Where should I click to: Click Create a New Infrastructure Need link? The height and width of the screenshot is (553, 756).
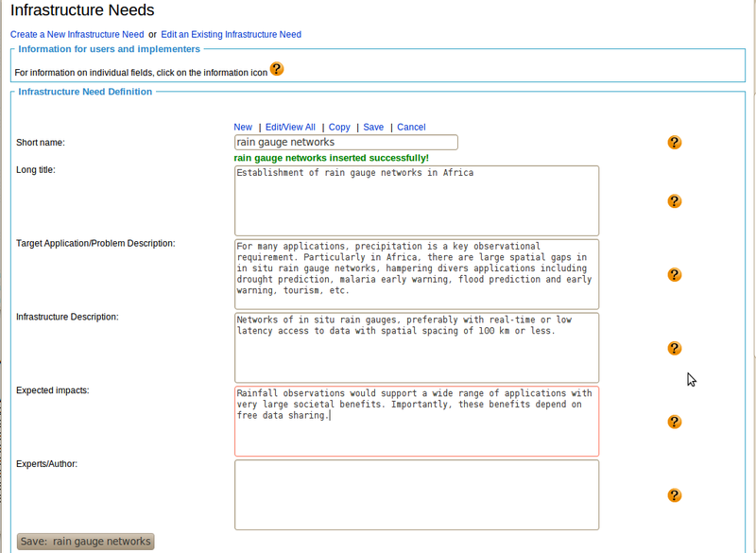point(77,35)
